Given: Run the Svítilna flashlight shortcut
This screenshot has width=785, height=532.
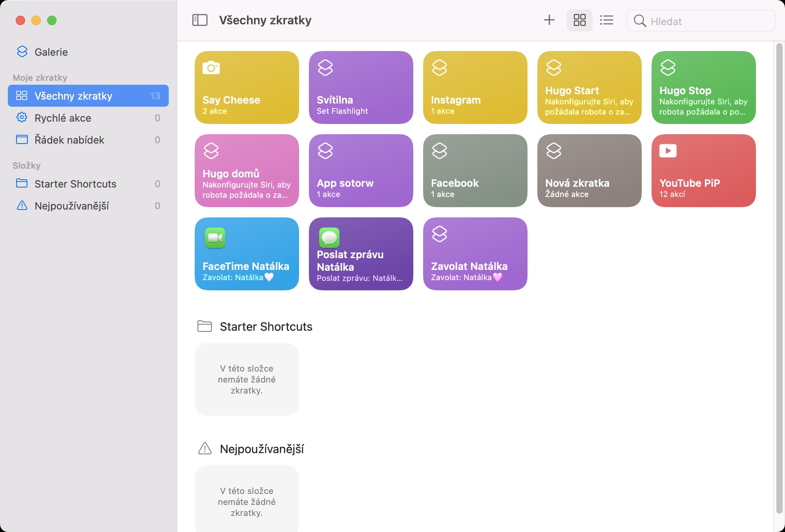Looking at the screenshot, I should click(361, 87).
